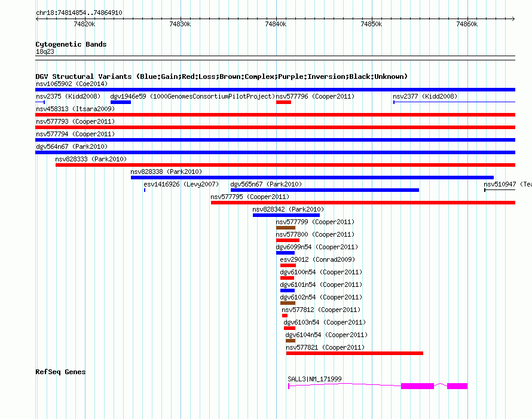Click the large SALL3 exon block
532x419 pixels.
(x=417, y=386)
